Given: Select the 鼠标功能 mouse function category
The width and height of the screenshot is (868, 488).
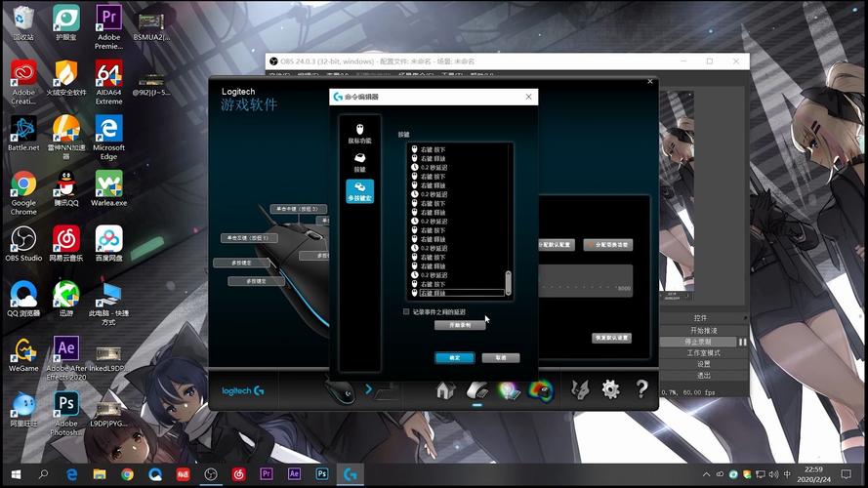Looking at the screenshot, I should [360, 134].
